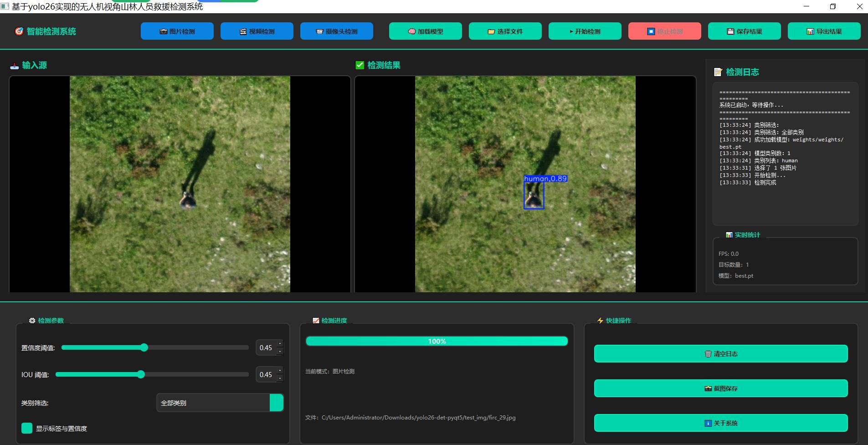Click the 加载模型 load model button
The image size is (868, 445).
(x=426, y=31)
